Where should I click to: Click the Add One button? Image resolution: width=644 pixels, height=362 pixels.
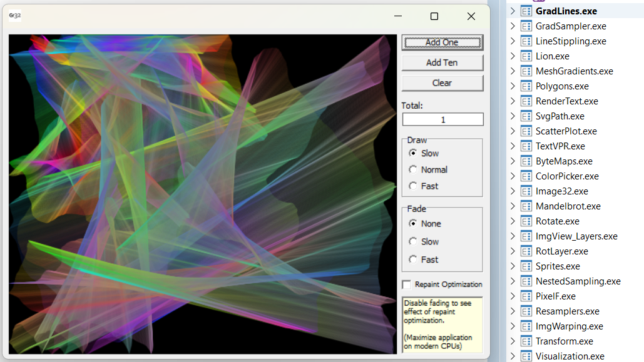point(442,43)
